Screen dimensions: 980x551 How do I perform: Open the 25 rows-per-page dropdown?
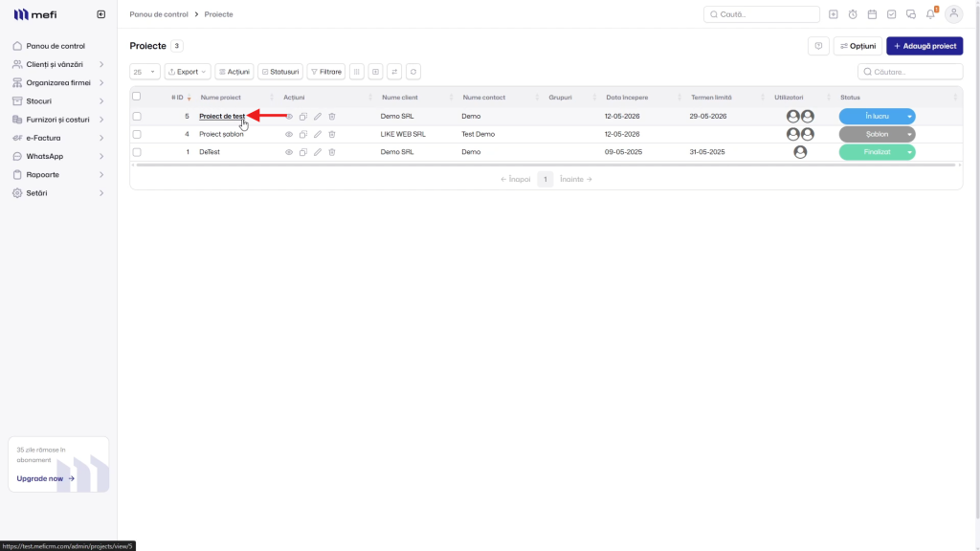[x=145, y=72]
